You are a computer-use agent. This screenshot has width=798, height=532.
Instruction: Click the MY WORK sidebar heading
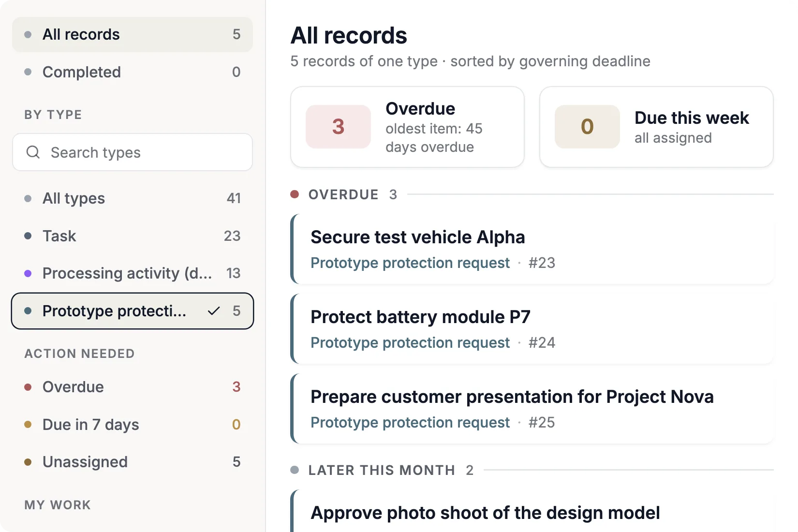(58, 505)
